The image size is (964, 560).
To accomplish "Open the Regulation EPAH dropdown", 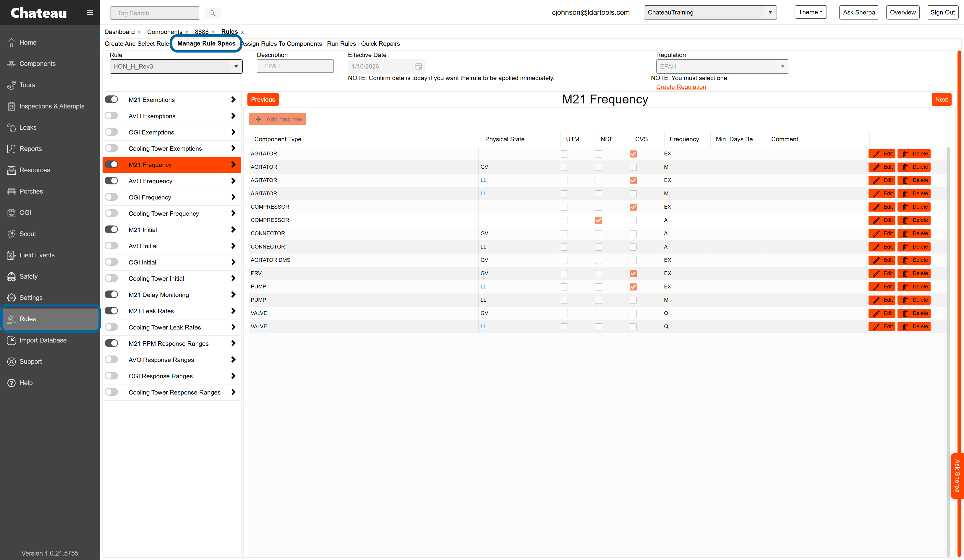I will [x=722, y=66].
